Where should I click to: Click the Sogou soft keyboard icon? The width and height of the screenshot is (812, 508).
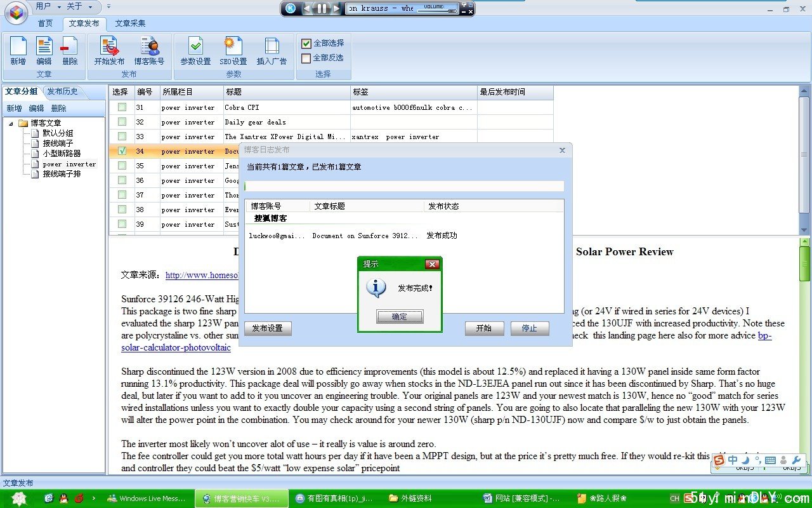771,460
